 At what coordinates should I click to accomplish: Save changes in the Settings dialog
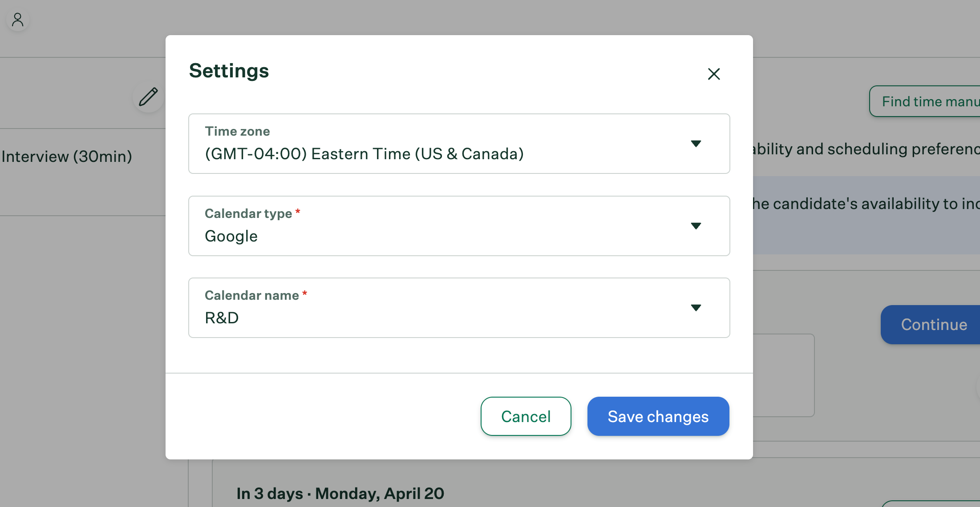click(x=658, y=416)
